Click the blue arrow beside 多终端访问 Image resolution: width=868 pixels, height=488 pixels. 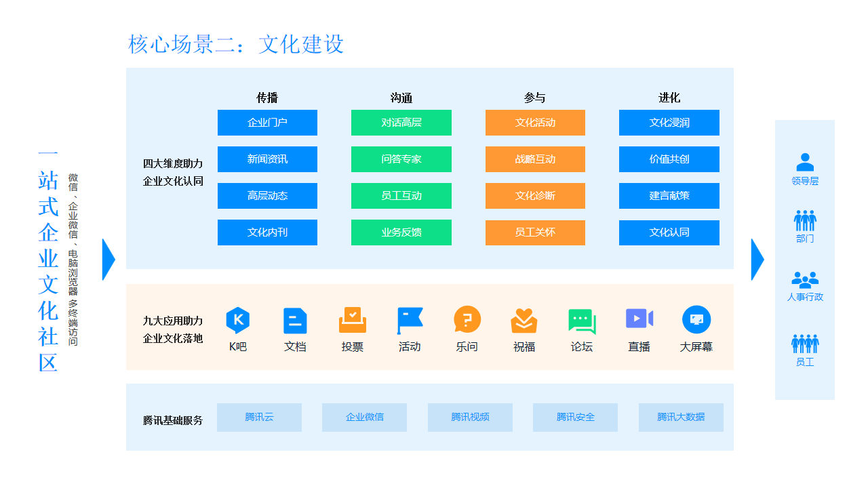coord(108,259)
